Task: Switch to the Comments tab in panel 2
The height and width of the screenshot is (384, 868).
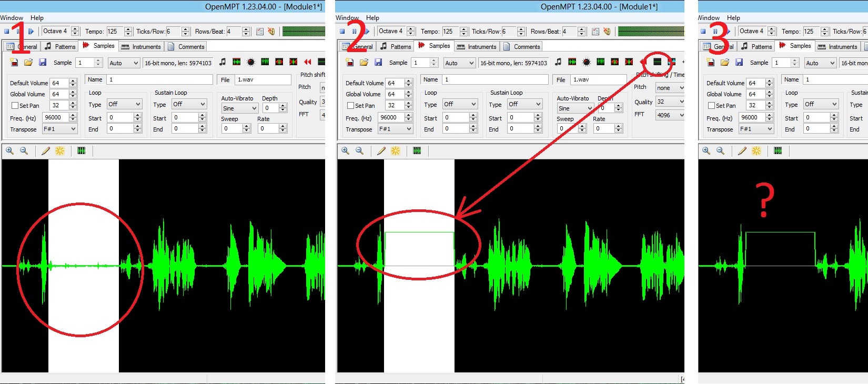Action: click(522, 47)
